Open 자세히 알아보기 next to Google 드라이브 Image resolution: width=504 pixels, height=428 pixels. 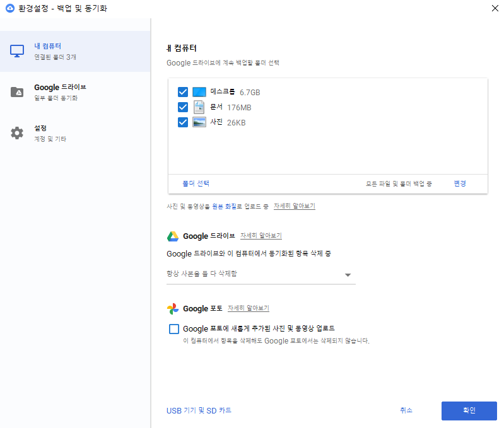(x=261, y=236)
